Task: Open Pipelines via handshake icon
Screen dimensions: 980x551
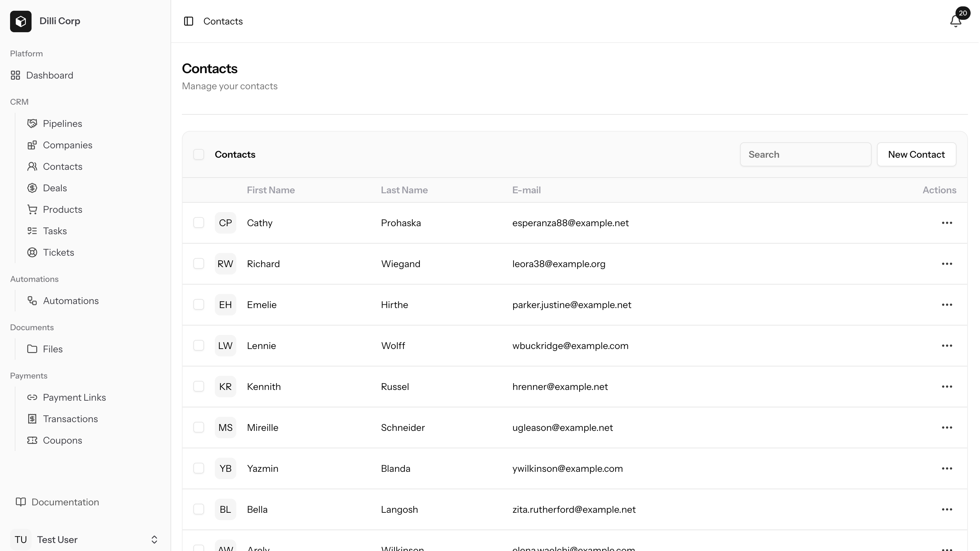Action: point(32,123)
